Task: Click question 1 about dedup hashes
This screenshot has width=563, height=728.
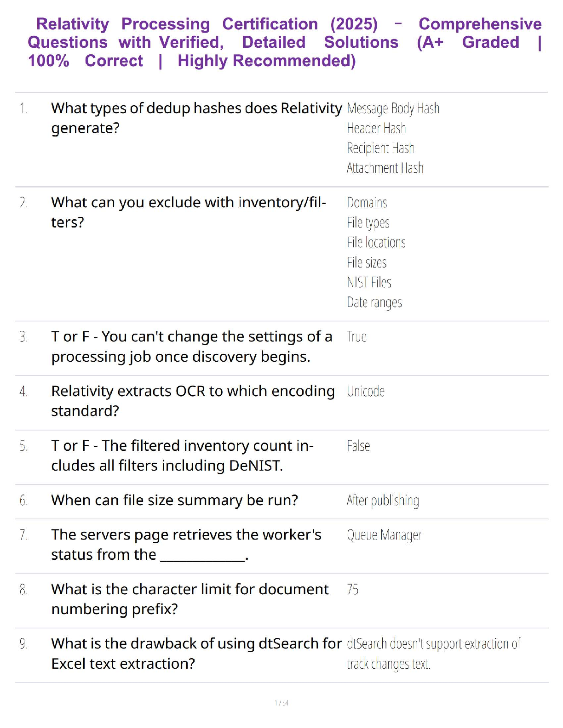Action: coord(196,118)
